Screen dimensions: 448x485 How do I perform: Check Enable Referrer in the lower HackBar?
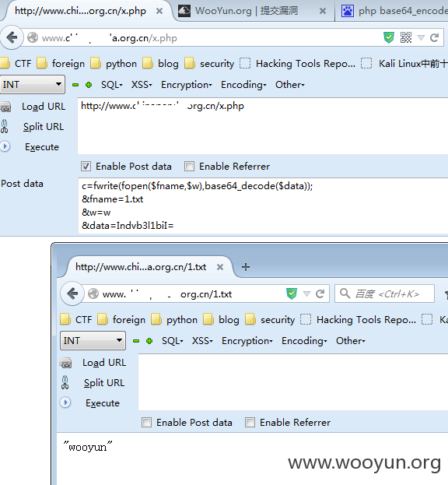click(250, 423)
